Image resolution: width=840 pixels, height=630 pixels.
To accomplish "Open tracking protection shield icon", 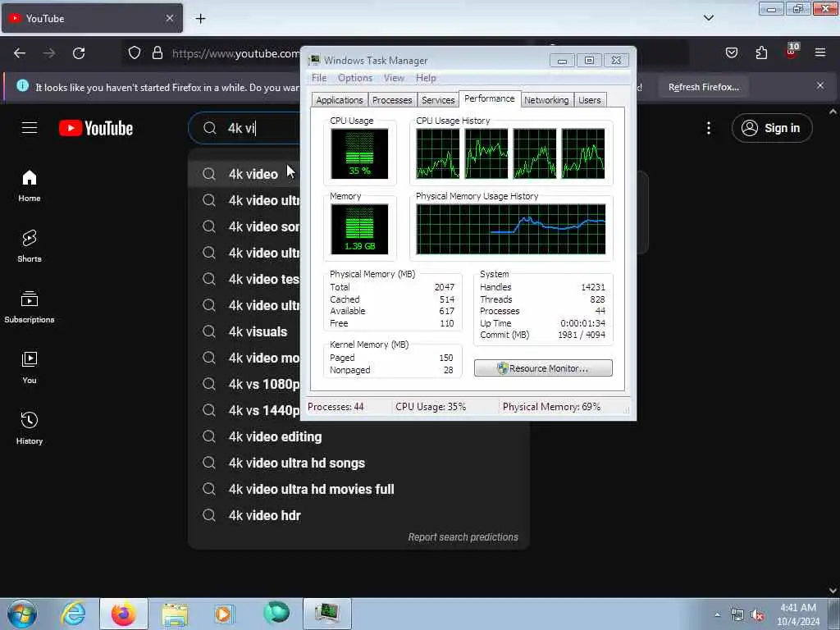I will (135, 53).
